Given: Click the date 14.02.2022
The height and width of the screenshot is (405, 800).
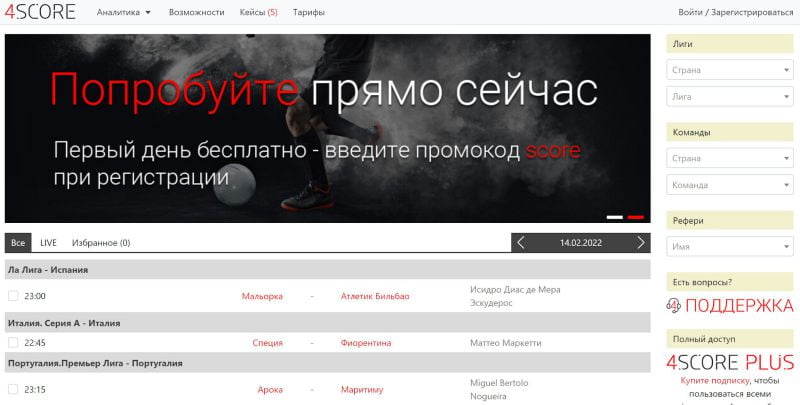Looking at the screenshot, I should (581, 243).
